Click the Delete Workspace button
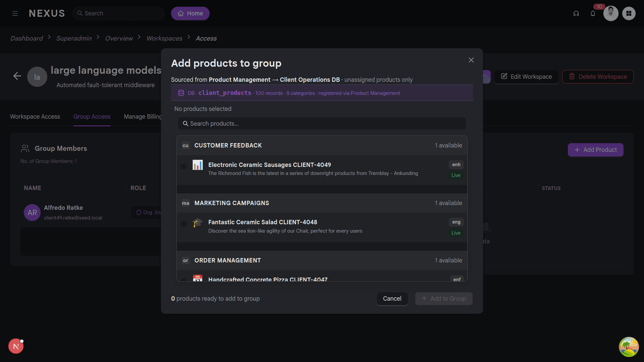 click(x=598, y=77)
